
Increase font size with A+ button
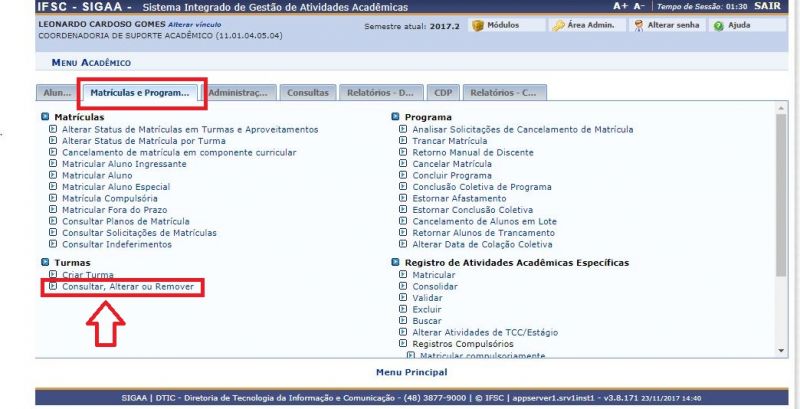[620, 6]
